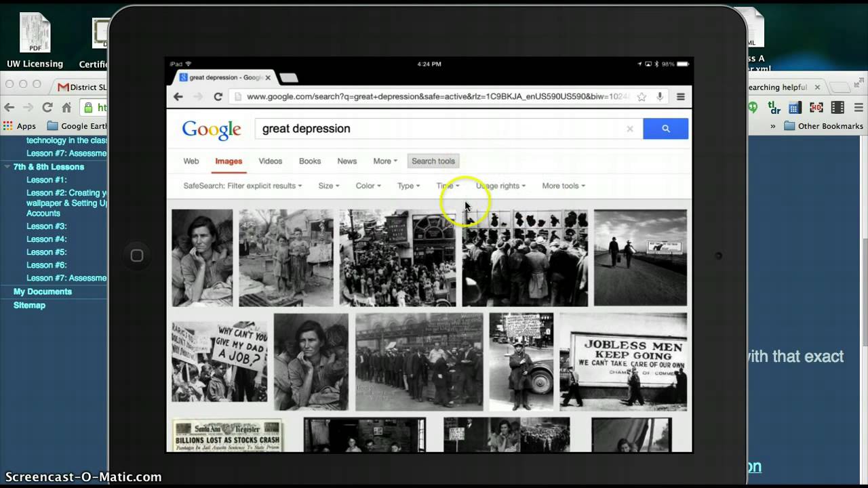Click the blue calendar extension icon
This screenshot has width=868, height=488.
click(795, 107)
